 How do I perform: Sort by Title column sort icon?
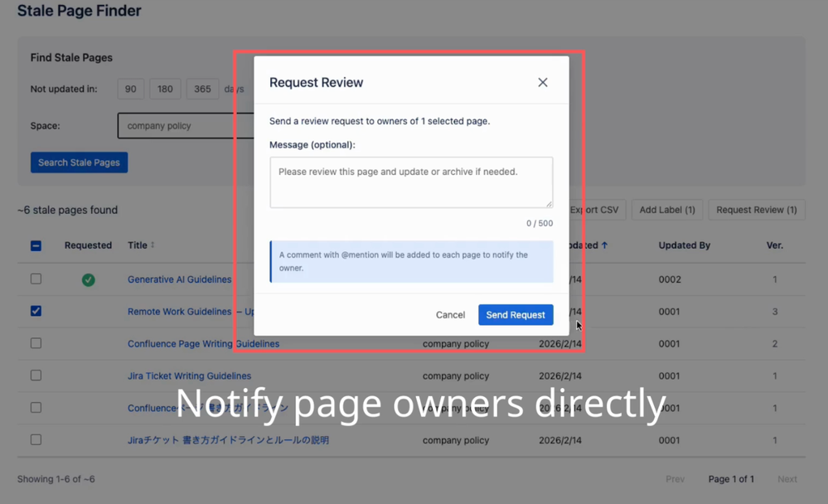(153, 245)
